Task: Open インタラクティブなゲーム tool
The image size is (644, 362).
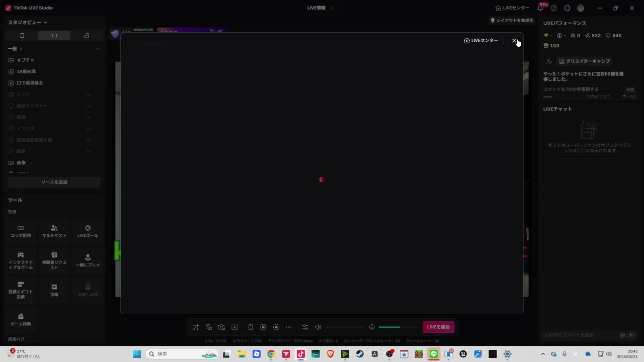Action: (21, 260)
